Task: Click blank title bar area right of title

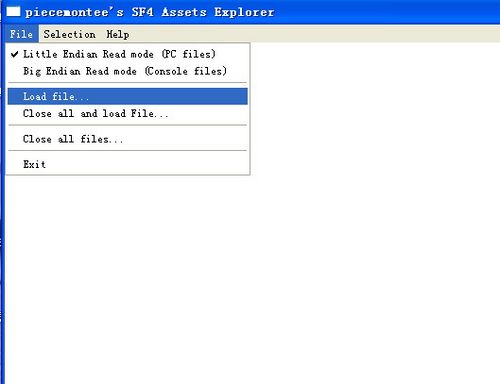Action: click(387, 12)
